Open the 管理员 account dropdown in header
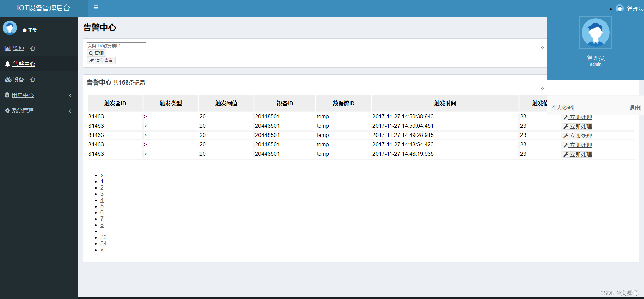The width and height of the screenshot is (644, 299). (x=635, y=9)
